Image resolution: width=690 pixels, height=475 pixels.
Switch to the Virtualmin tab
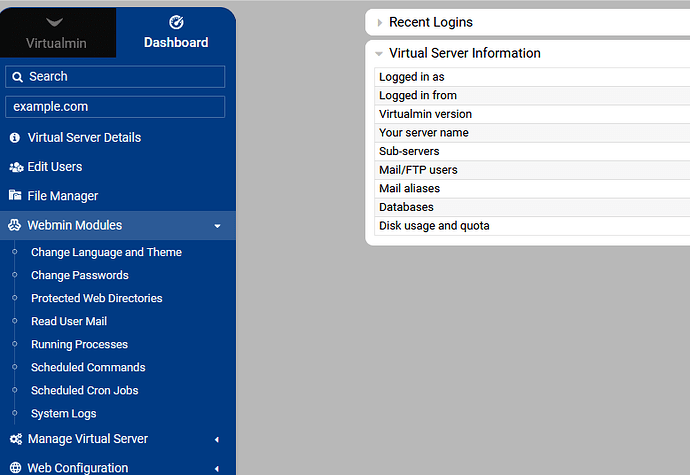(x=57, y=42)
